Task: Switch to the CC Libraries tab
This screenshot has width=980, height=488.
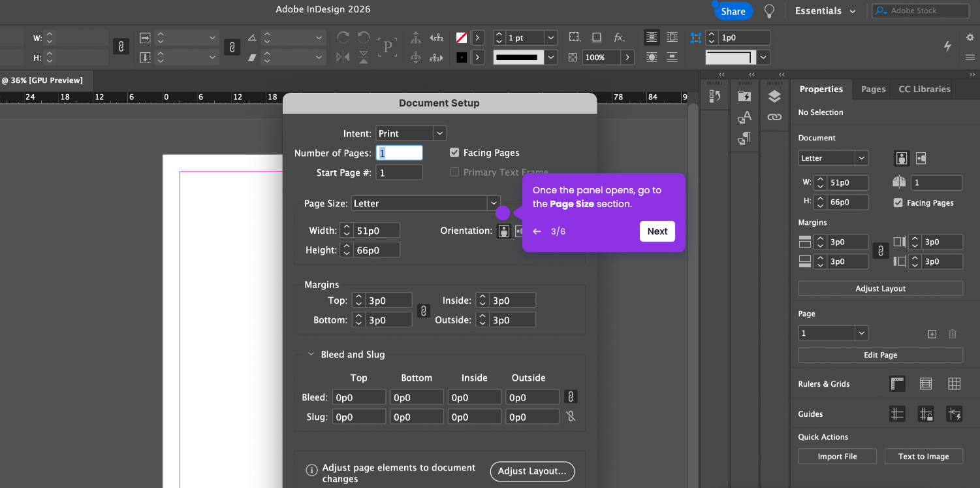Action: pyautogui.click(x=924, y=89)
